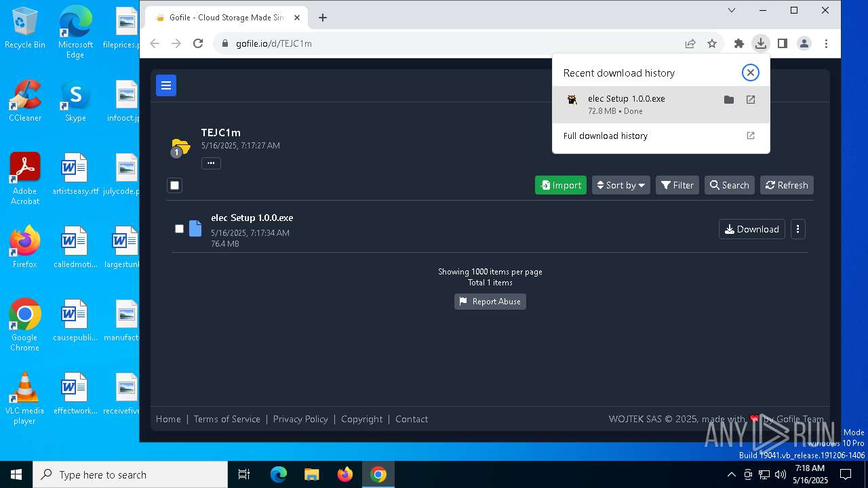Open the Chrome profile avatar
Viewport: 868px width, 488px height.
[x=804, y=43]
